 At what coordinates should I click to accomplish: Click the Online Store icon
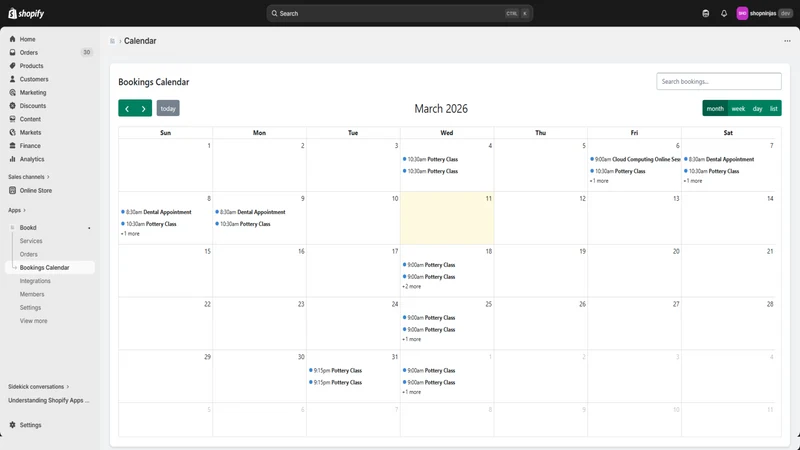12,190
